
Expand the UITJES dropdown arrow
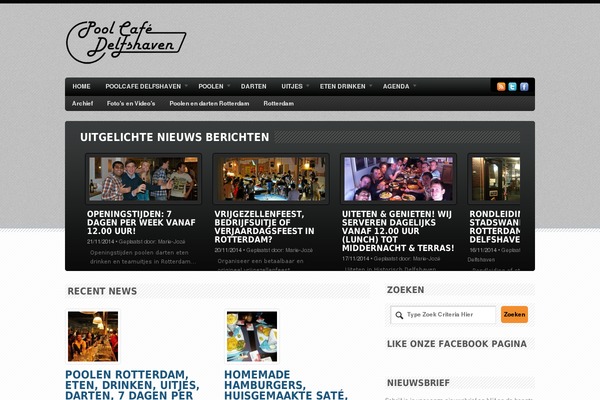[x=308, y=86]
